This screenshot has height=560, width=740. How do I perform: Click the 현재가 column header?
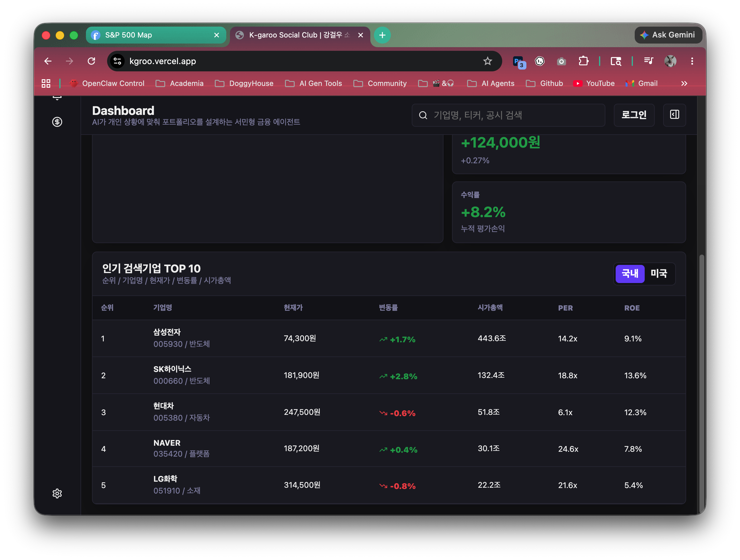pos(293,308)
